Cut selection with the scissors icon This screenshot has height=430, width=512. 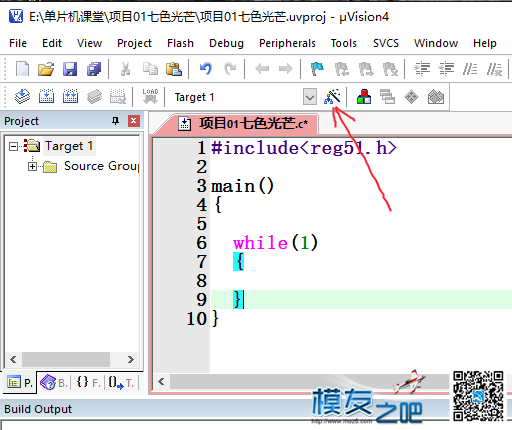[125, 69]
